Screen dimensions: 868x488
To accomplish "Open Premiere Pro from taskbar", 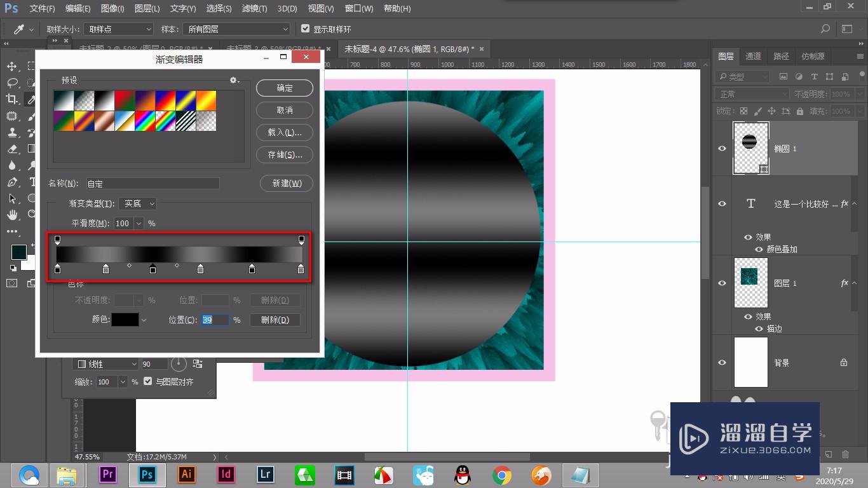I will pyautogui.click(x=108, y=475).
